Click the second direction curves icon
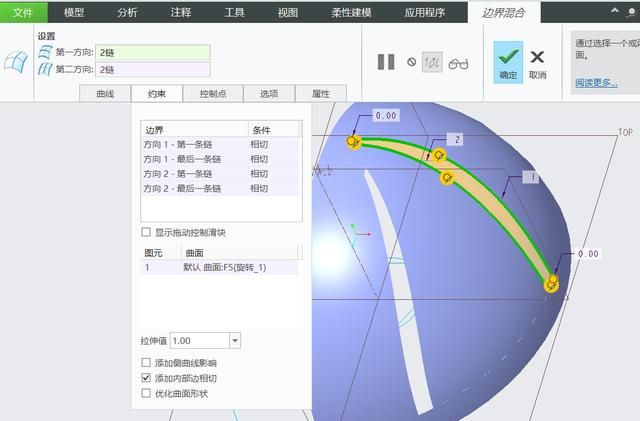 pyautogui.click(x=45, y=69)
